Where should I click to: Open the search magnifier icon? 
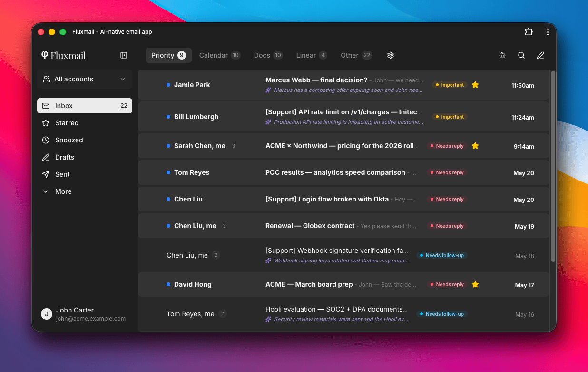pyautogui.click(x=521, y=55)
